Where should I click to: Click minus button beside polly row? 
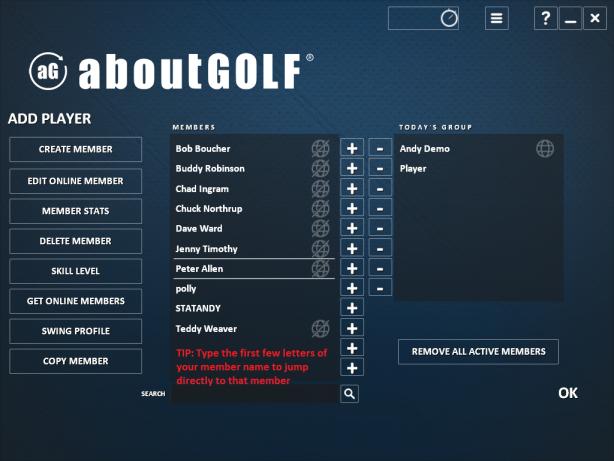[380, 288]
